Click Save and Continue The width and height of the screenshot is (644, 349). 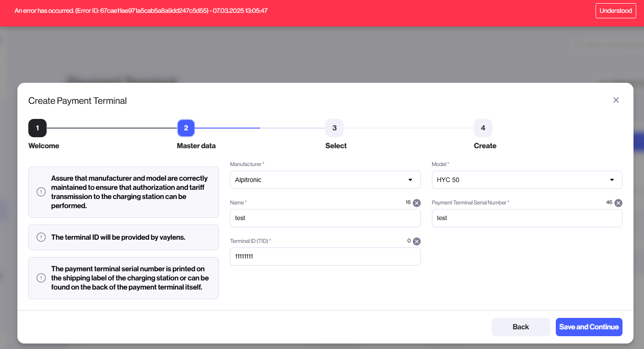tap(589, 327)
